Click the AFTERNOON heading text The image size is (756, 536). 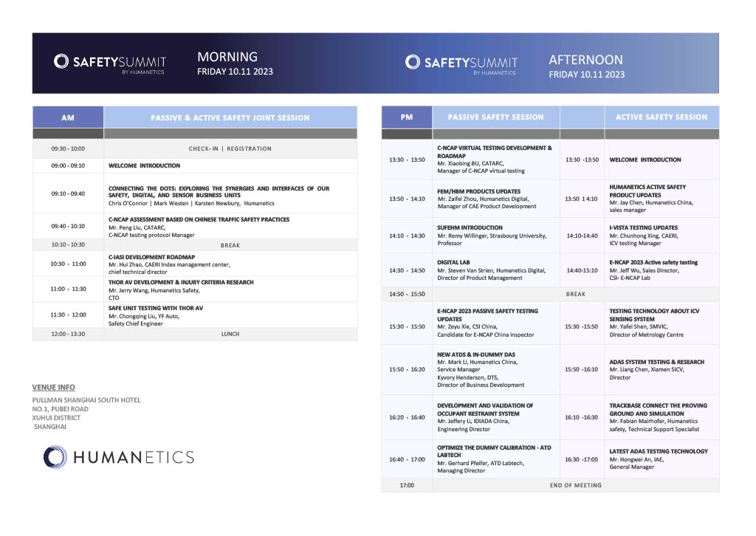pos(585,60)
